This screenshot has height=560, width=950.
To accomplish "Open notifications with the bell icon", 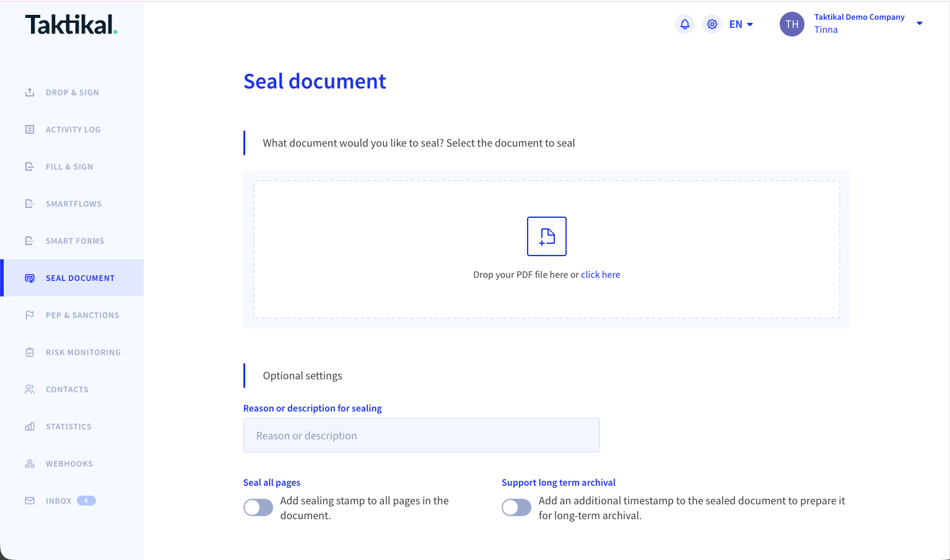I will click(x=685, y=24).
